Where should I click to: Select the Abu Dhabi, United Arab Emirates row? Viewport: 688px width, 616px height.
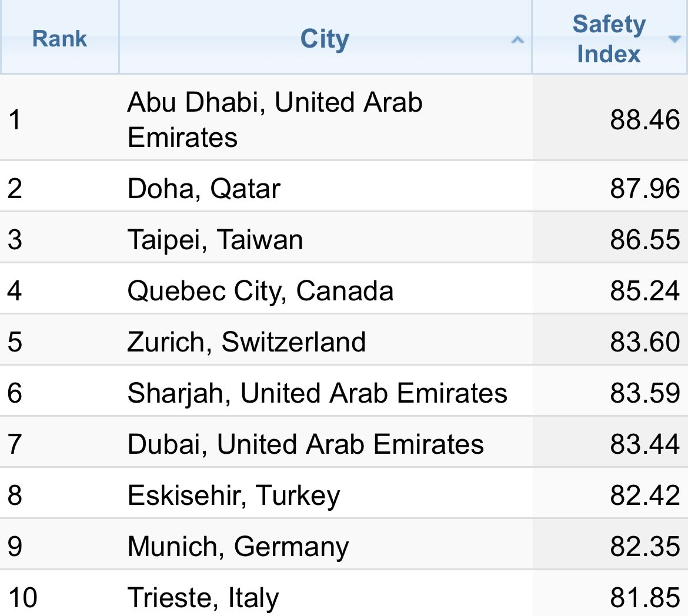(275, 119)
